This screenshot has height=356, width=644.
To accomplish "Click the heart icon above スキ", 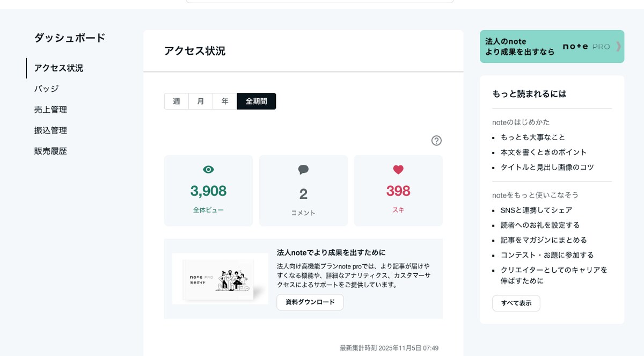I will pyautogui.click(x=398, y=170).
